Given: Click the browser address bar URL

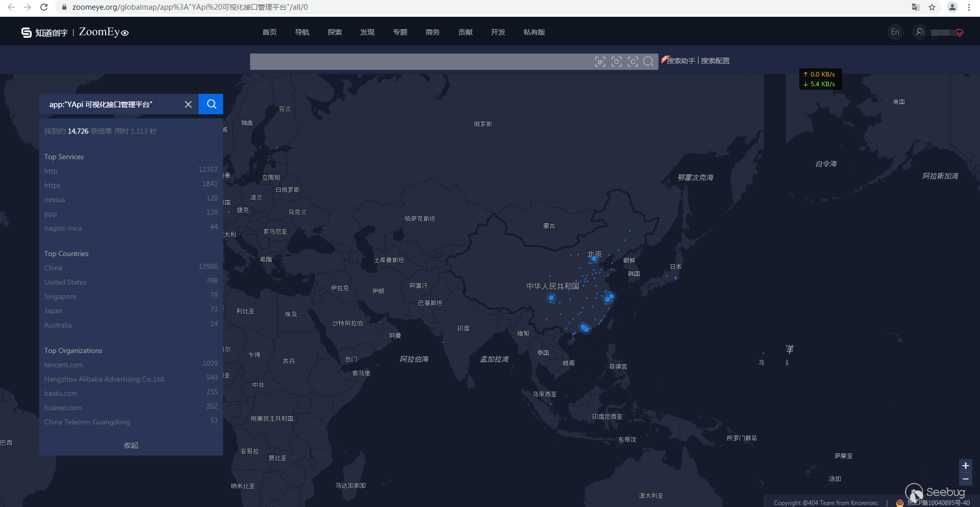Looking at the screenshot, I should pyautogui.click(x=190, y=7).
